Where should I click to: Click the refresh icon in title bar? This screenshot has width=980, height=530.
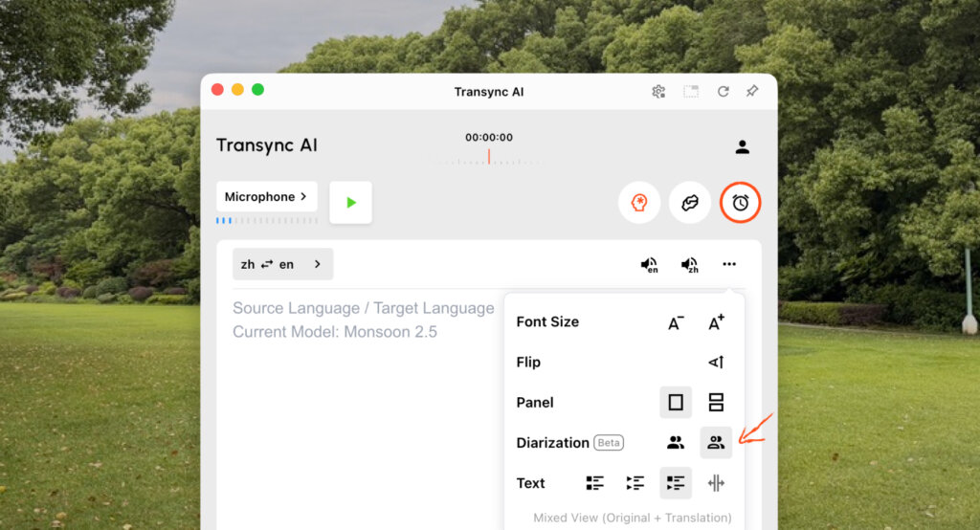point(724,92)
